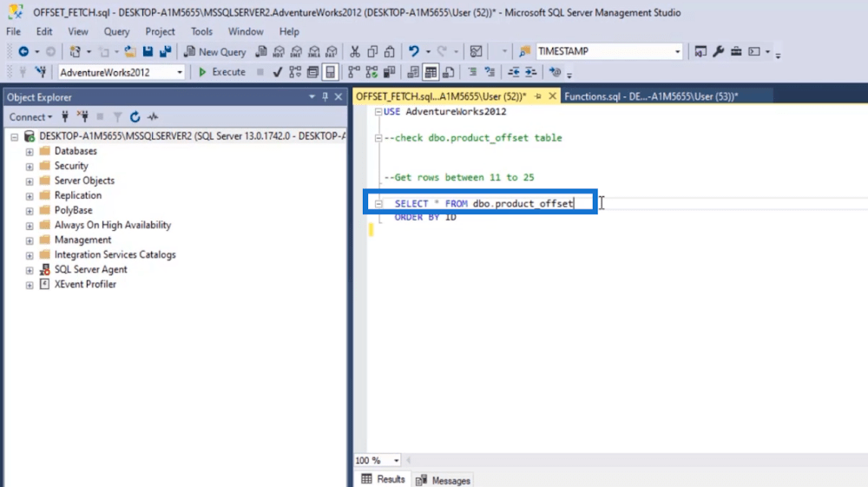Click the Undo arrow icon

pyautogui.click(x=413, y=51)
